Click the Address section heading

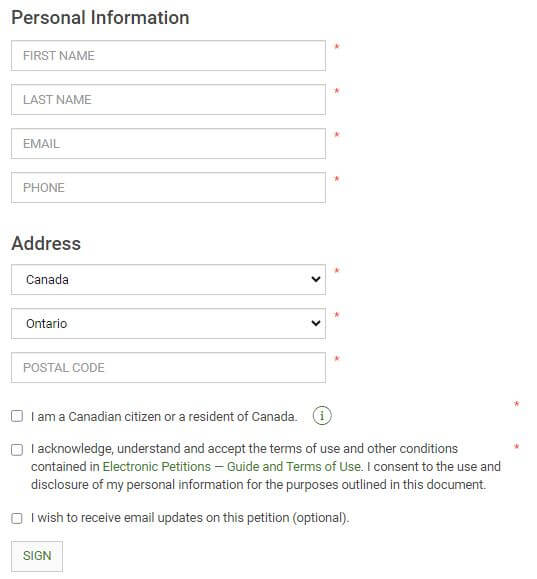(46, 243)
